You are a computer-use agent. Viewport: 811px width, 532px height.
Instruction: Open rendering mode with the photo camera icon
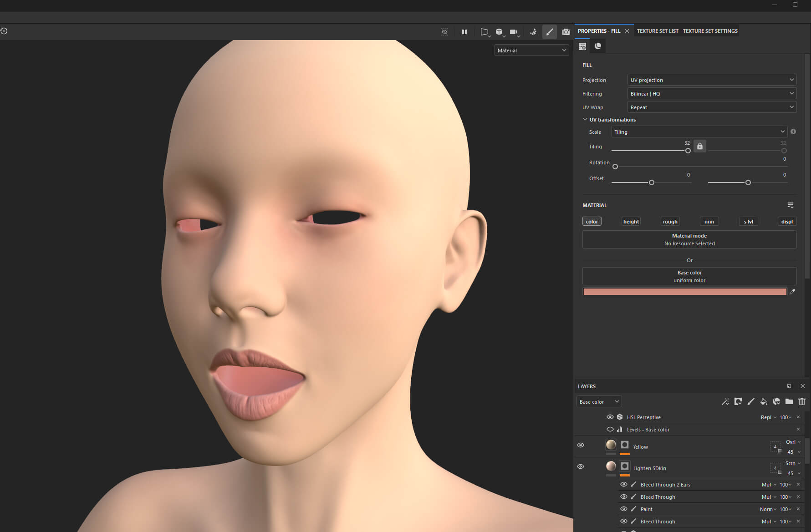click(x=566, y=32)
